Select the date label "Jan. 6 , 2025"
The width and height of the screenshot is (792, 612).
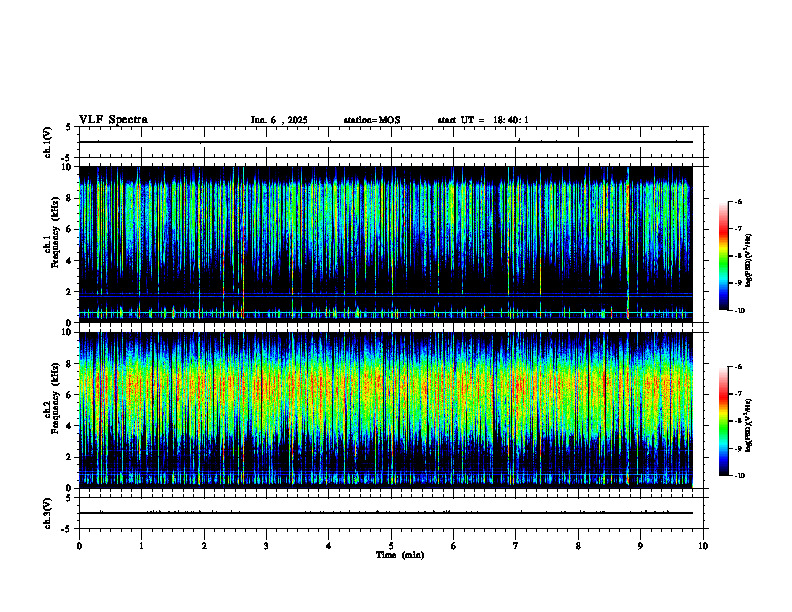[x=279, y=120]
